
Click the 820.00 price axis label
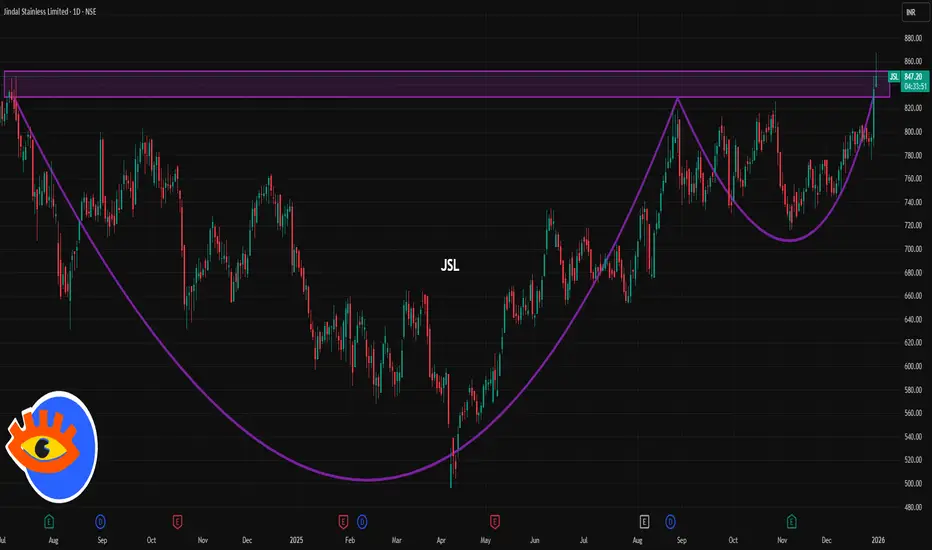(x=913, y=108)
